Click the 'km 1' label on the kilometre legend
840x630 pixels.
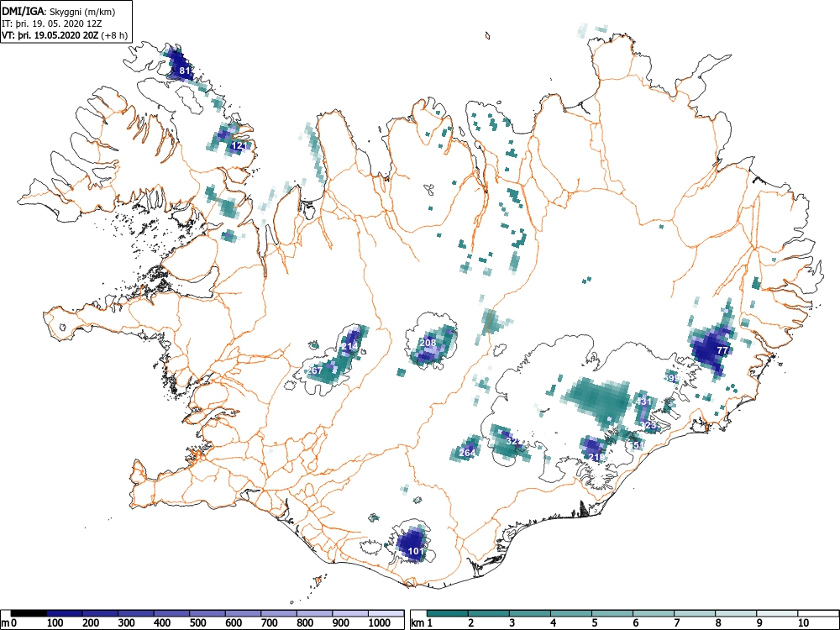tap(422, 623)
